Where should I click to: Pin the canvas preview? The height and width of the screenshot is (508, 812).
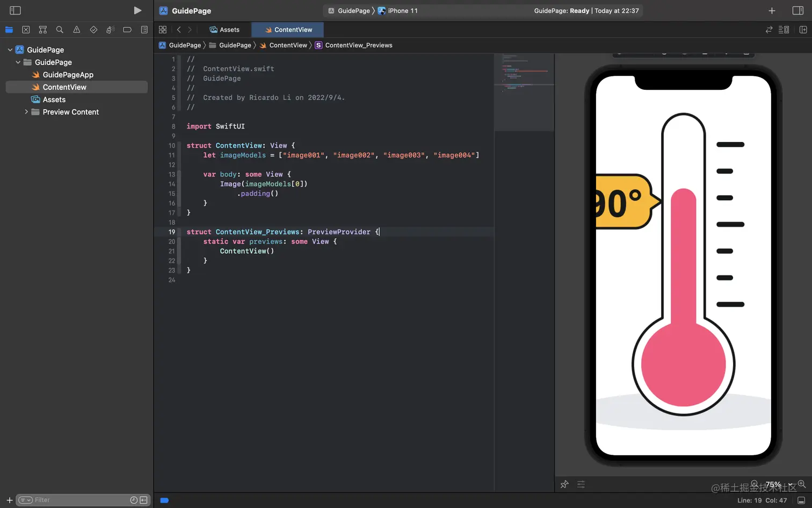point(564,484)
